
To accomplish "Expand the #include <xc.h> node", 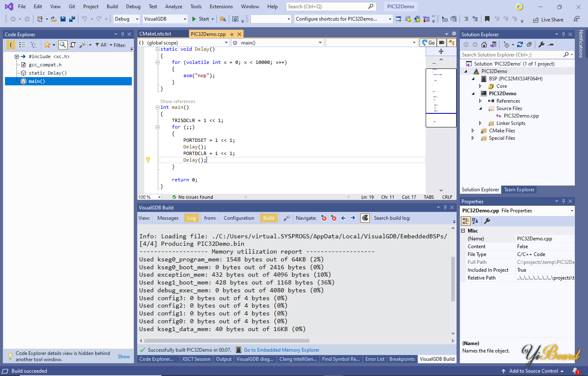I will tap(16, 56).
